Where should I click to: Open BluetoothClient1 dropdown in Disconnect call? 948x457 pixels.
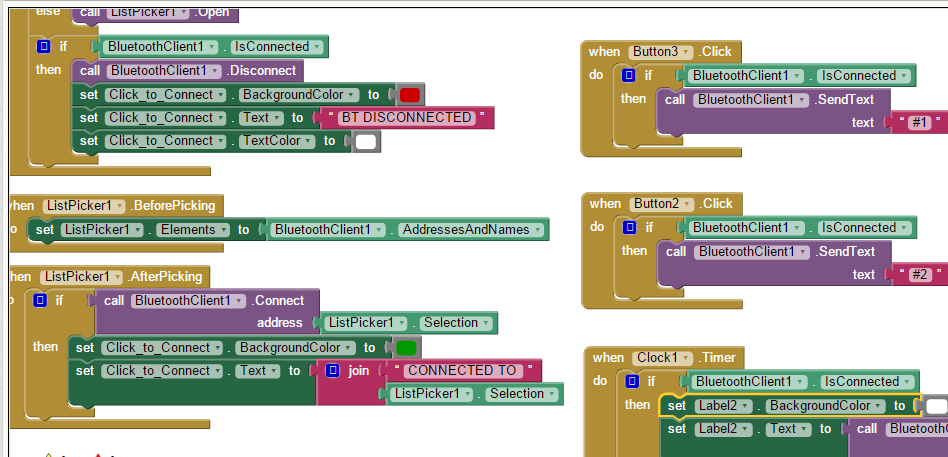(164, 71)
